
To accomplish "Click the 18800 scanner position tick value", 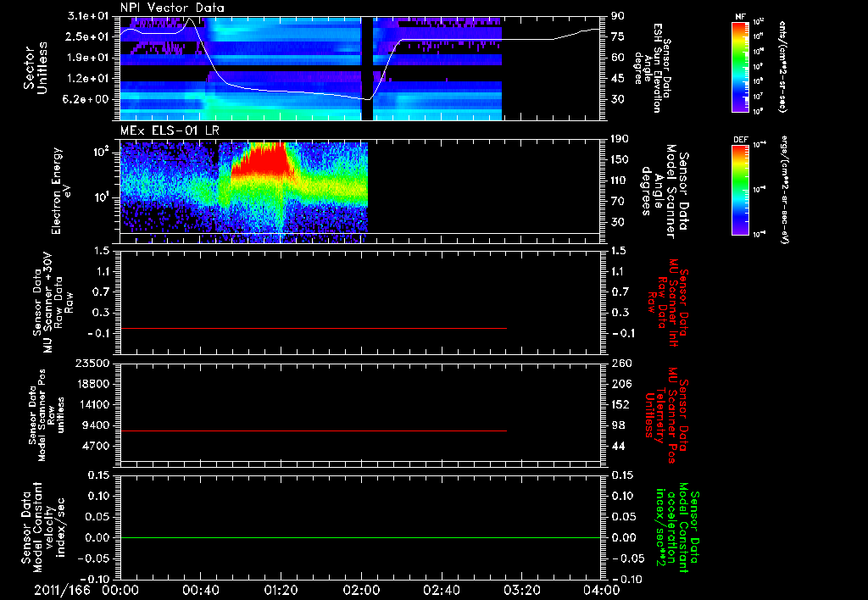I will (x=92, y=384).
